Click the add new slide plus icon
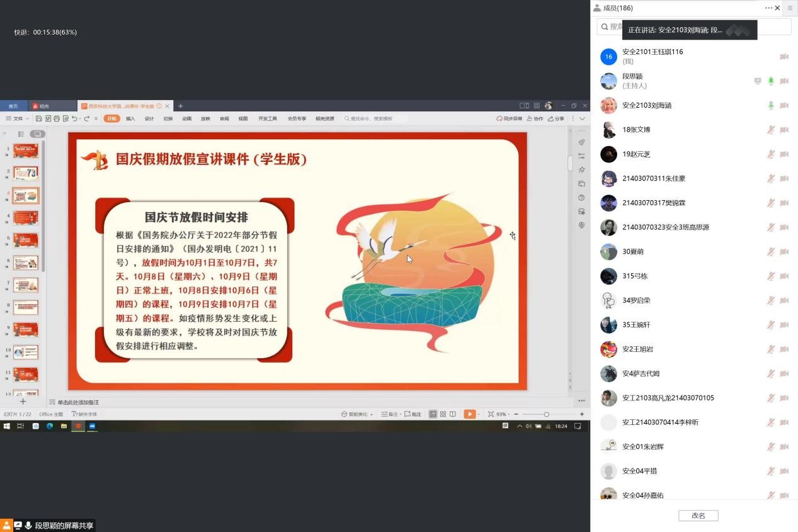 point(23,402)
